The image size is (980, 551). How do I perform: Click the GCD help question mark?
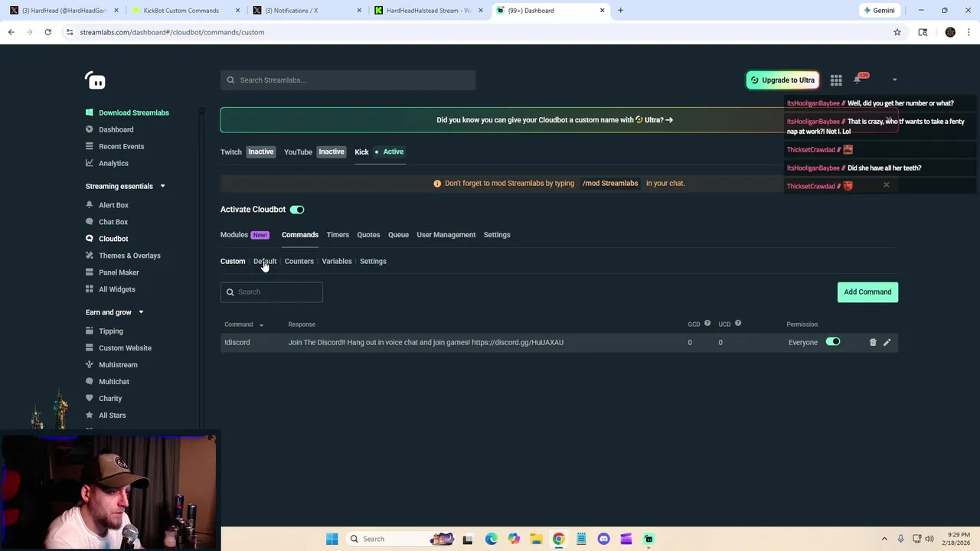click(x=707, y=323)
